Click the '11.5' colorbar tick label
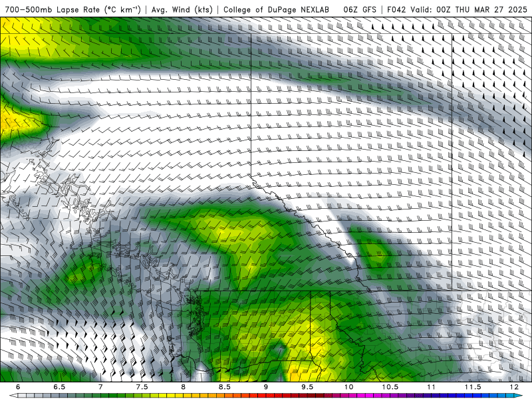The height and width of the screenshot is (399, 532). click(473, 387)
